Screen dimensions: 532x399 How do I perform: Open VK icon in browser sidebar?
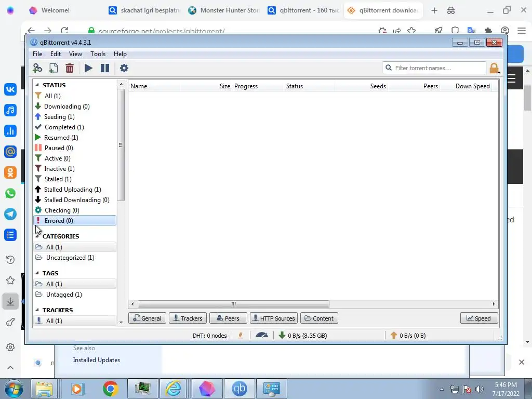10,89
